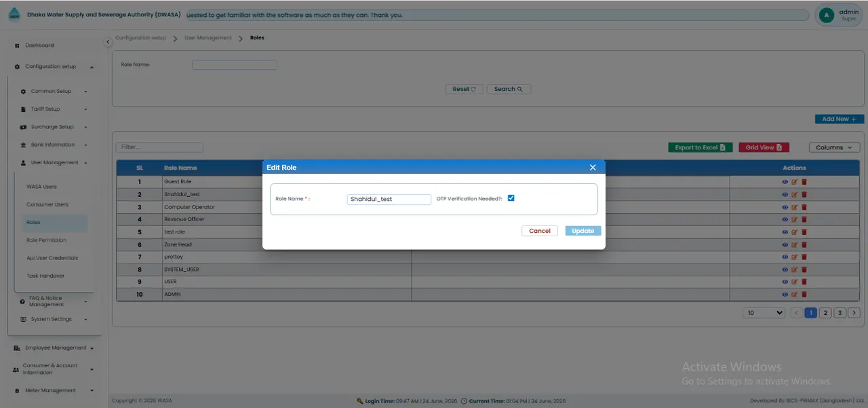This screenshot has height=408, width=868.
Task: Go to page 2 of roles
Action: click(x=825, y=313)
